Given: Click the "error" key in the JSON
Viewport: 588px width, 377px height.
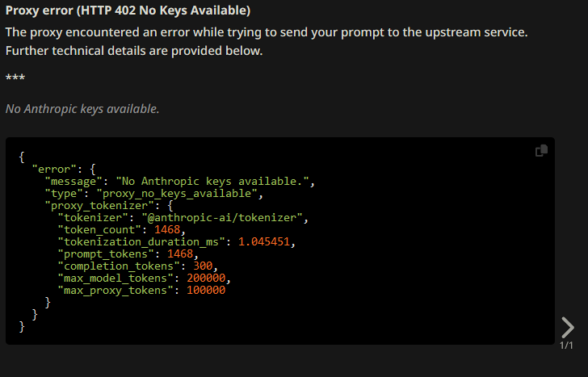Looking at the screenshot, I should [x=54, y=170].
